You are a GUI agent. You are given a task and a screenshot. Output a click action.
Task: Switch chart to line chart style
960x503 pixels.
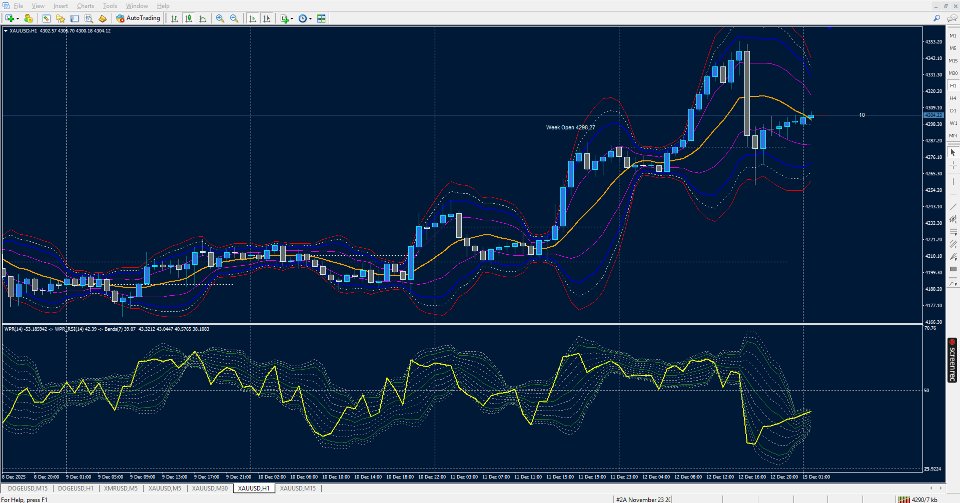[x=203, y=18]
